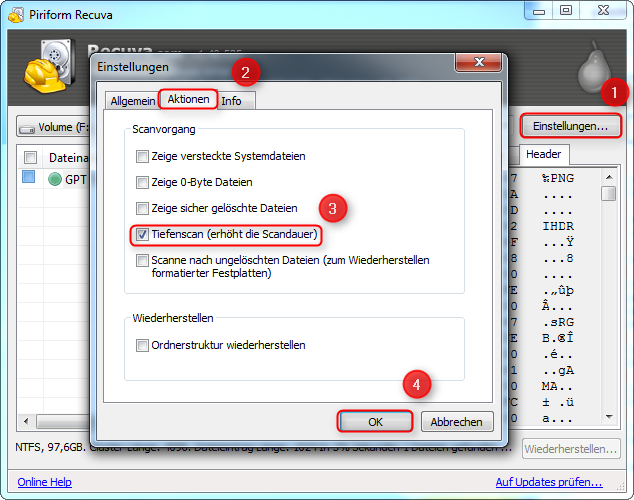Viewport: 634px width, 500px height.
Task: Click the NTFS, 97,6GB status text
Action: coord(50,447)
